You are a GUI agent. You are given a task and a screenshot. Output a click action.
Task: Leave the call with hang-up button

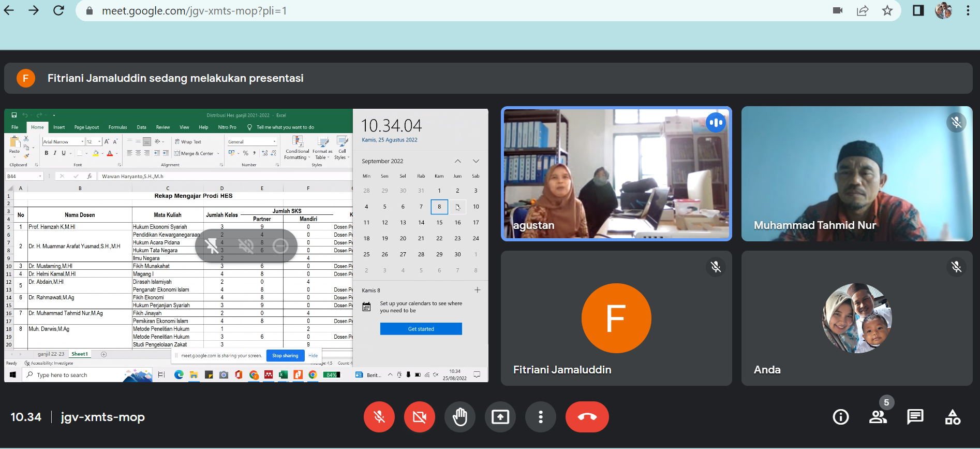[587, 417]
